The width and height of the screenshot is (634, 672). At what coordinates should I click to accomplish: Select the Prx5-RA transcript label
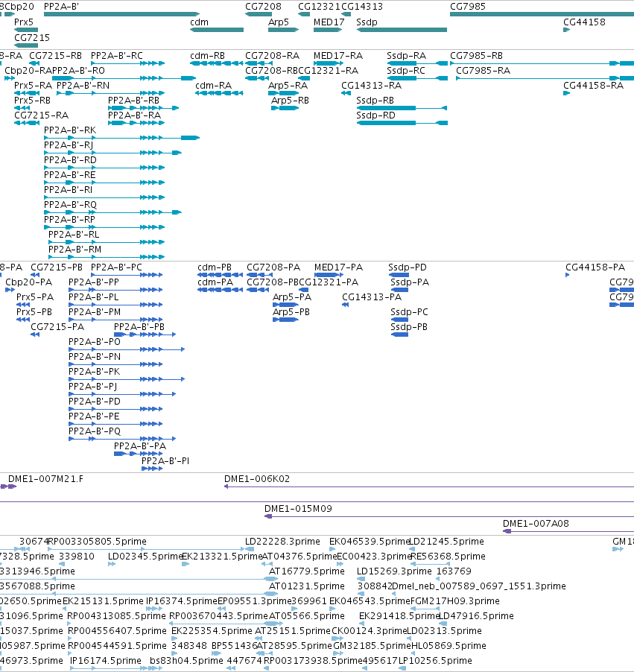pyautogui.click(x=33, y=85)
